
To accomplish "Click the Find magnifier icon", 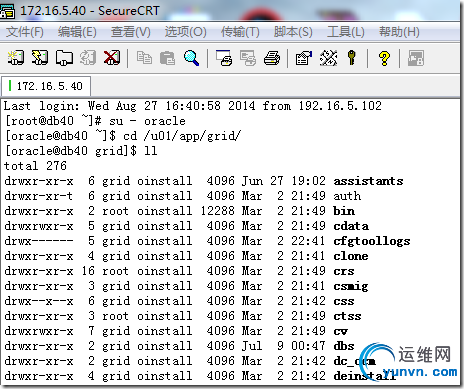I will pyautogui.click(x=191, y=58).
